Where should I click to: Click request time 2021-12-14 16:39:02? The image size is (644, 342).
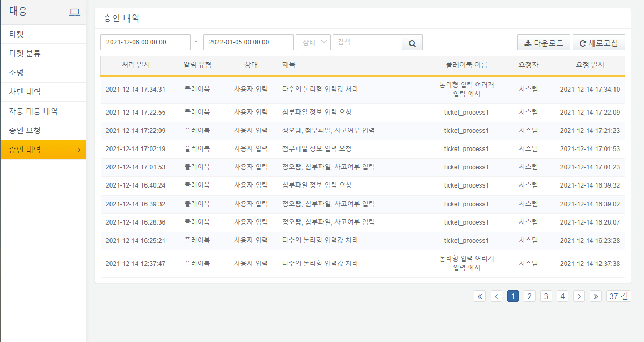tap(590, 204)
